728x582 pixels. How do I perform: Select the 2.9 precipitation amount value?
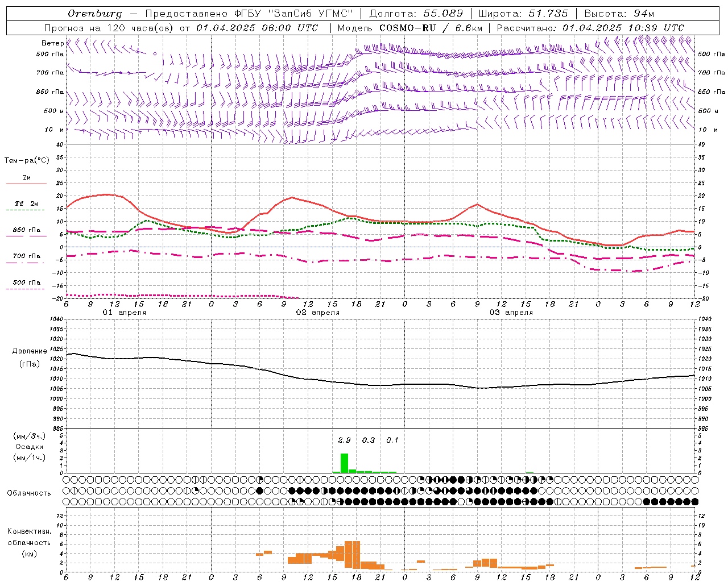[344, 440]
